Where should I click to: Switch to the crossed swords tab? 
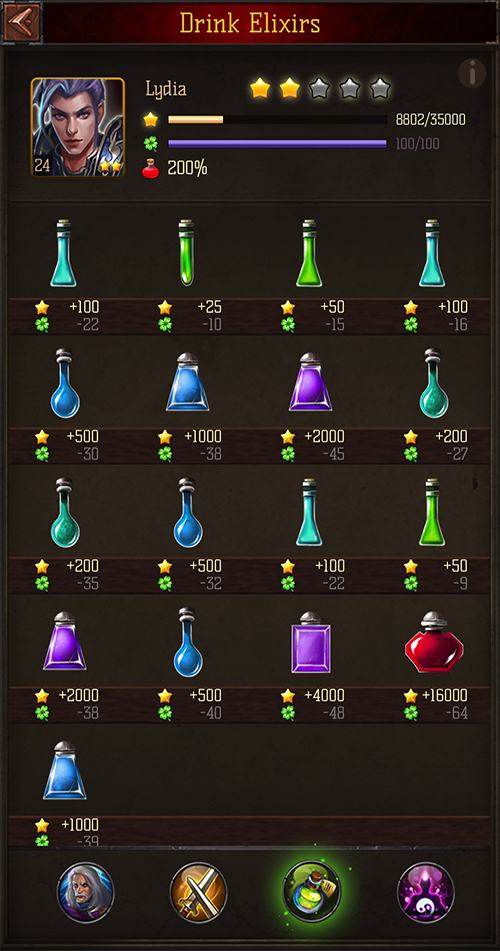tap(198, 892)
